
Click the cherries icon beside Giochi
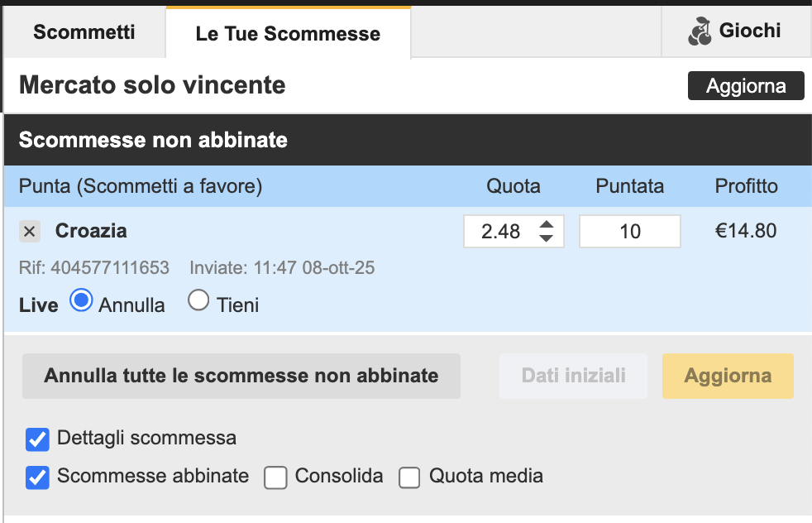coord(700,32)
